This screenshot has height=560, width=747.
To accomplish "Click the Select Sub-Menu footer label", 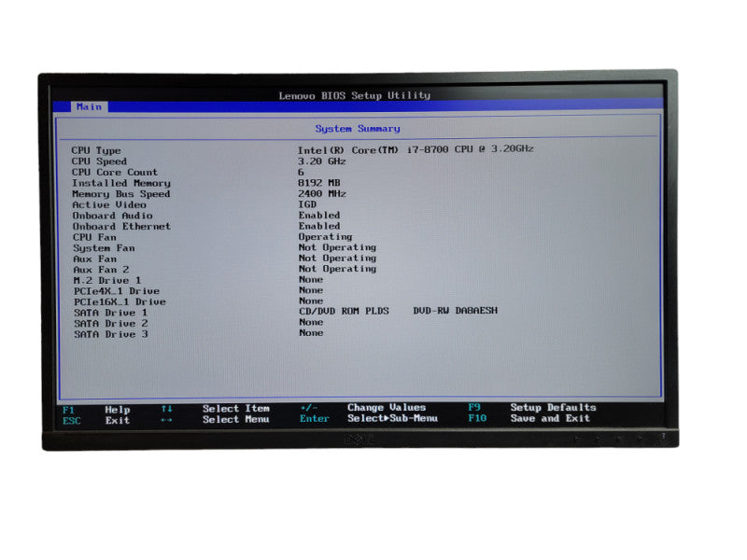I will (x=392, y=418).
